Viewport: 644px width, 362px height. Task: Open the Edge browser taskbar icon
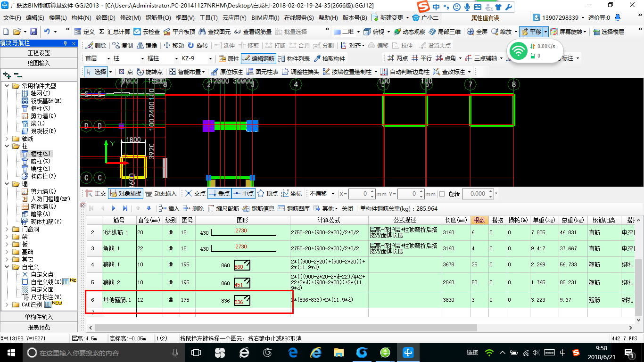point(293,353)
